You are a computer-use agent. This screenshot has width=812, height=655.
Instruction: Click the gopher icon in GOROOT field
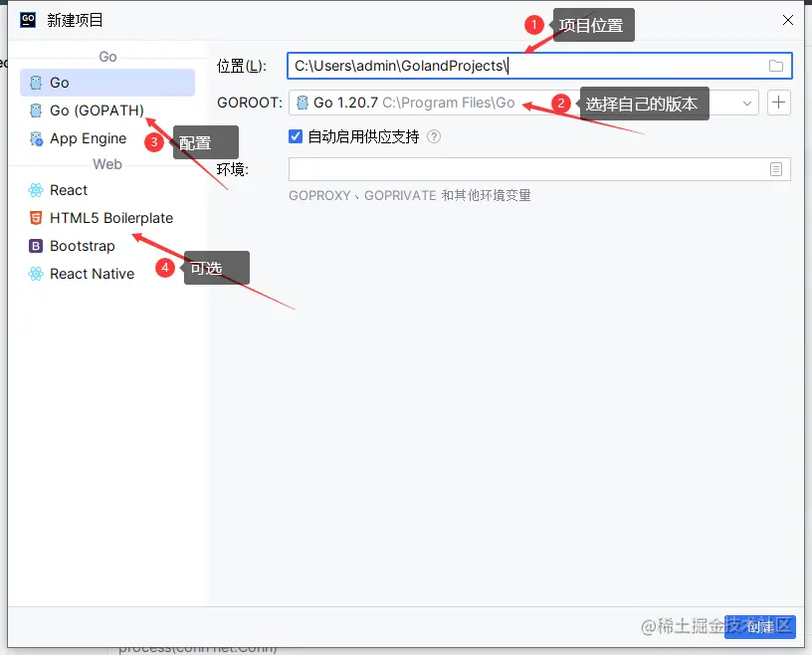click(302, 103)
